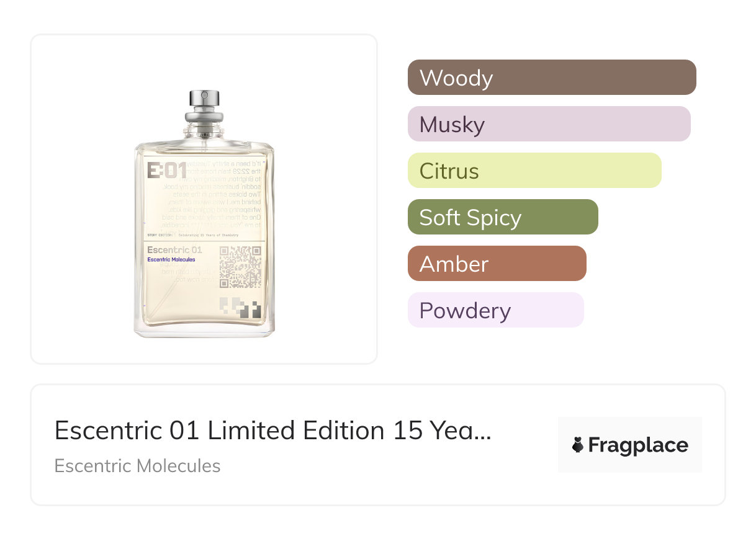The height and width of the screenshot is (536, 756).
Task: Select the Musky accord bar
Action: tap(549, 124)
